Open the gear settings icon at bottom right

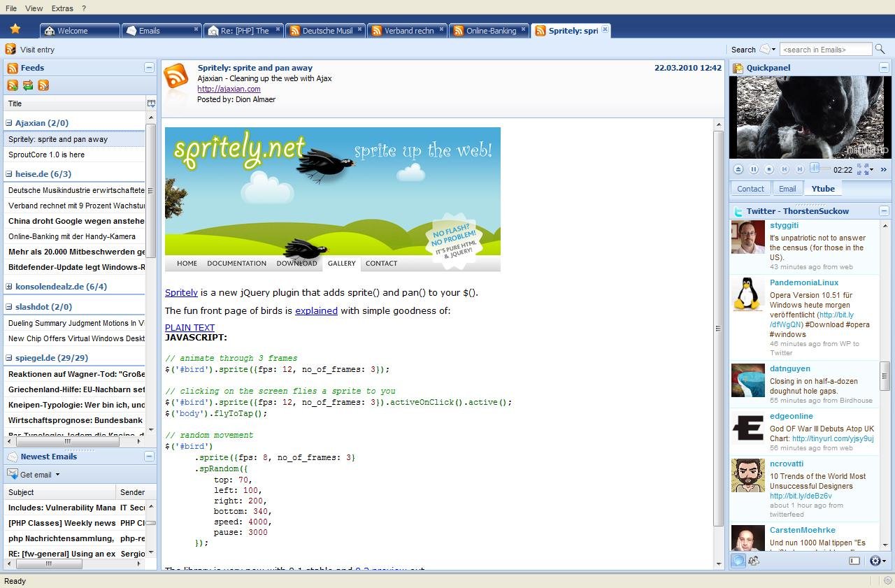pos(876,561)
